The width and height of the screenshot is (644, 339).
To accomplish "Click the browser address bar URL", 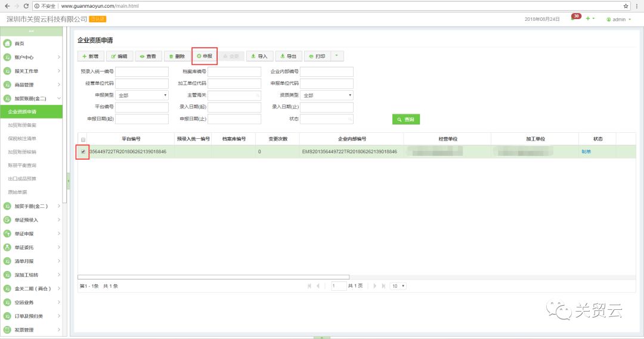I will [100, 6].
